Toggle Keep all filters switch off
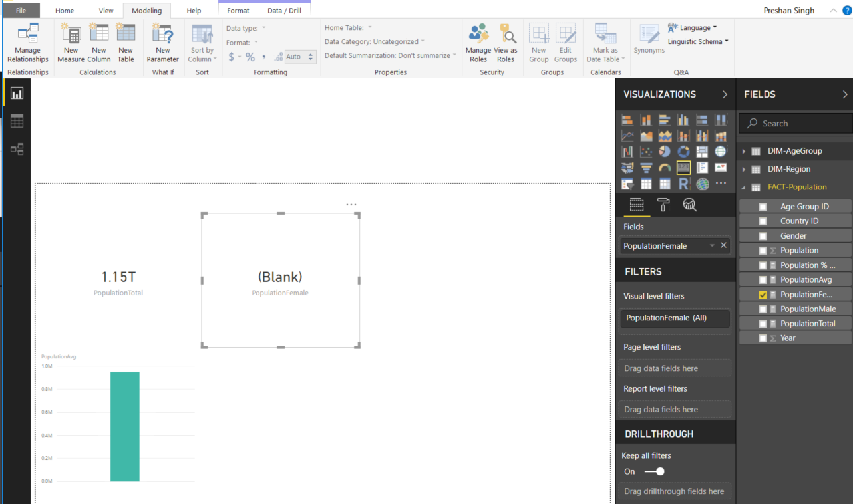 click(x=655, y=471)
